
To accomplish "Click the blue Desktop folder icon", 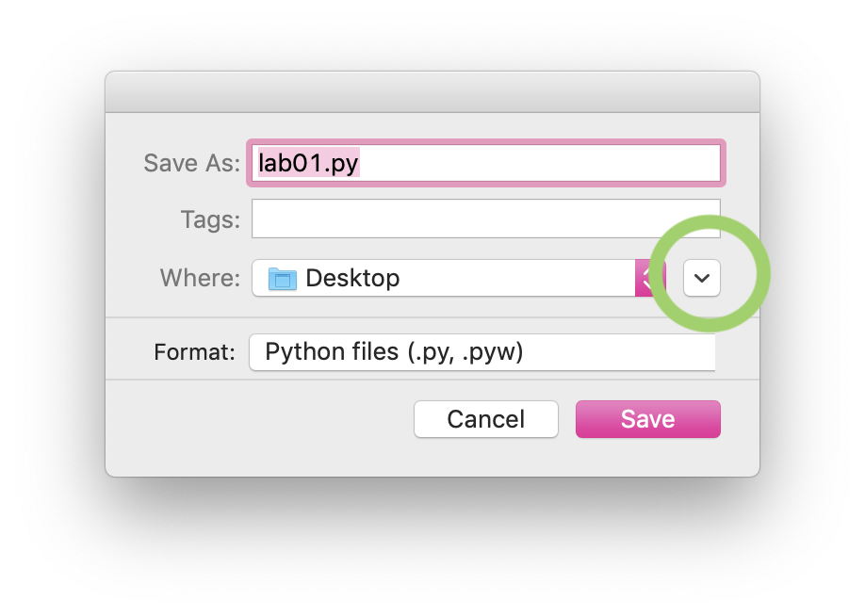I will pos(283,279).
